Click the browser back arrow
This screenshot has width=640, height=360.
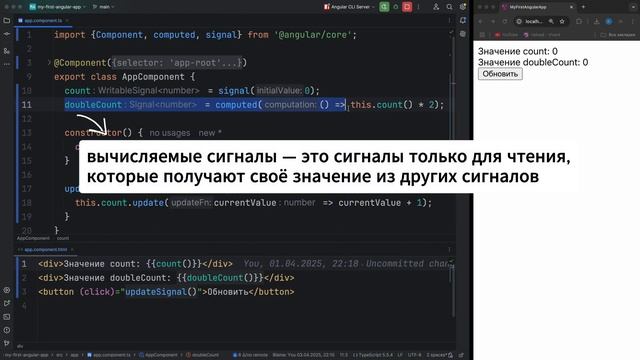point(480,21)
